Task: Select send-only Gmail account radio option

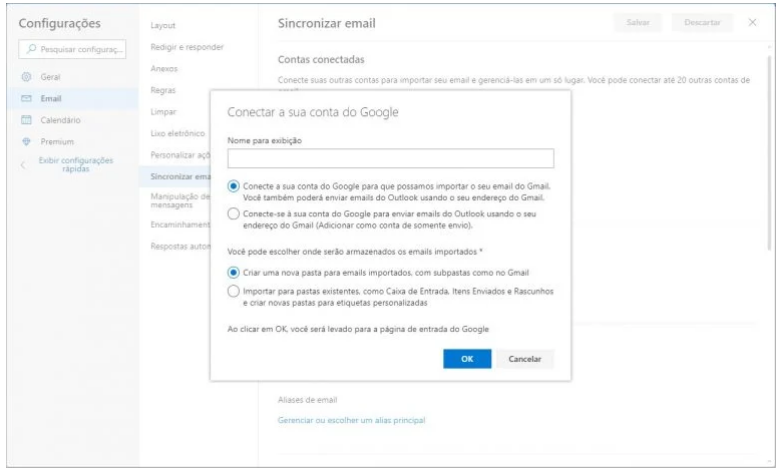Action: [x=234, y=213]
